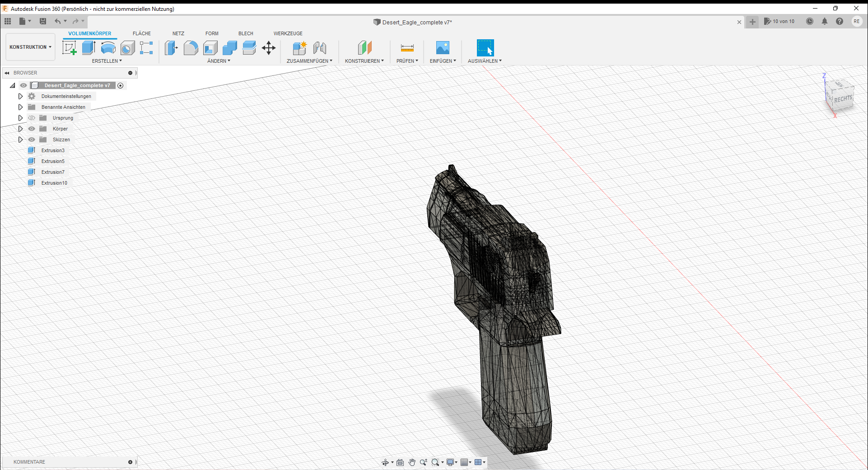
Task: Select Extrusion10 in the browser
Action: 54,183
